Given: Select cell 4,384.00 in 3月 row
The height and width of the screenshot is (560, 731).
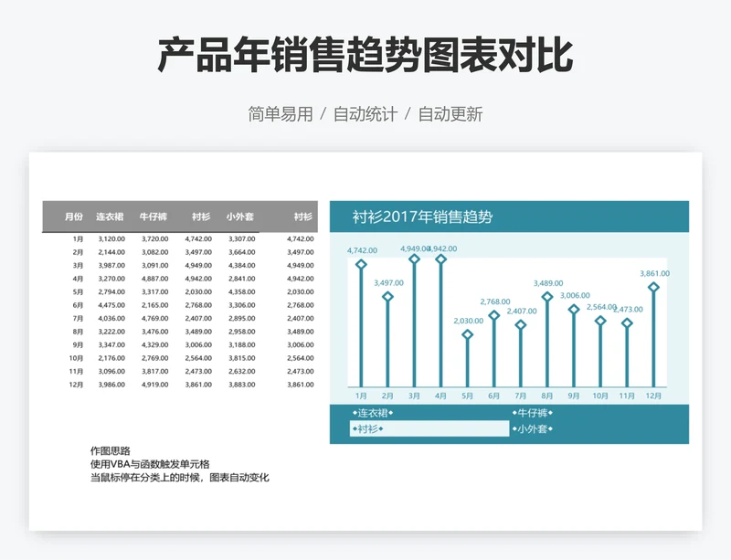Looking at the screenshot, I should click(x=241, y=265).
